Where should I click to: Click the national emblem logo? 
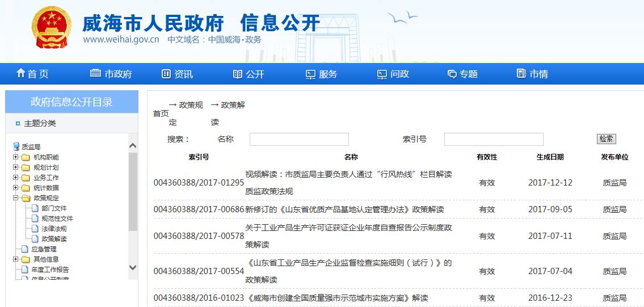click(52, 27)
